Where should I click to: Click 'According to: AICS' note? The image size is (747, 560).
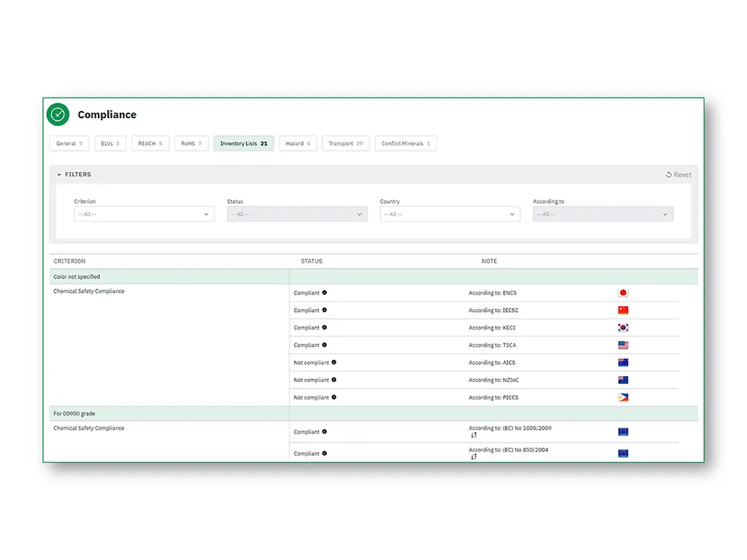(492, 362)
